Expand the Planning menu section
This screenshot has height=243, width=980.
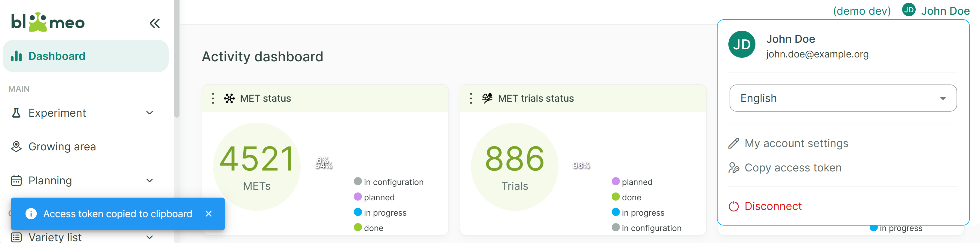click(149, 180)
